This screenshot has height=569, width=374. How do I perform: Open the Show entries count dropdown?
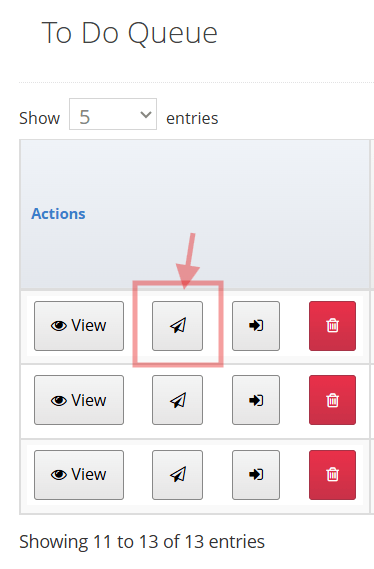113,114
